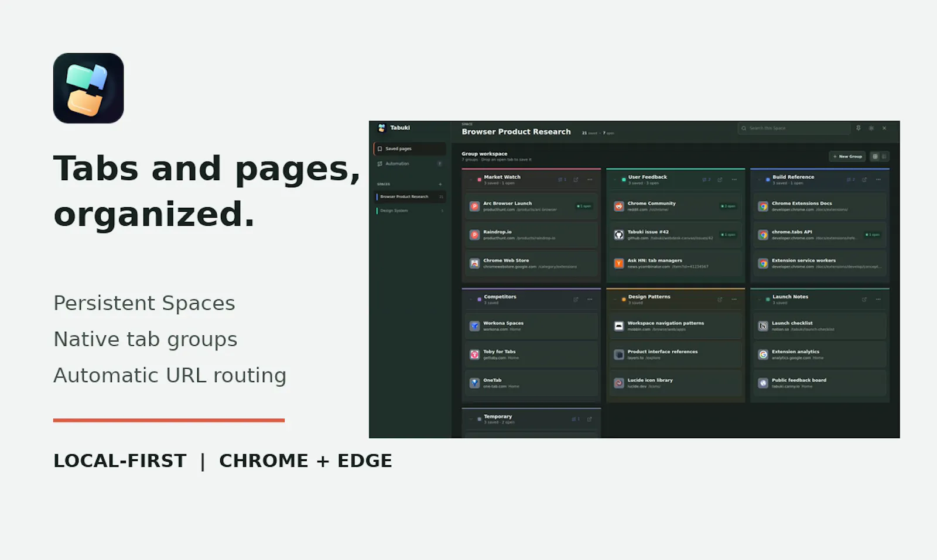The width and height of the screenshot is (937, 560).
Task: Collapse the User Feedback group
Action: (615, 180)
